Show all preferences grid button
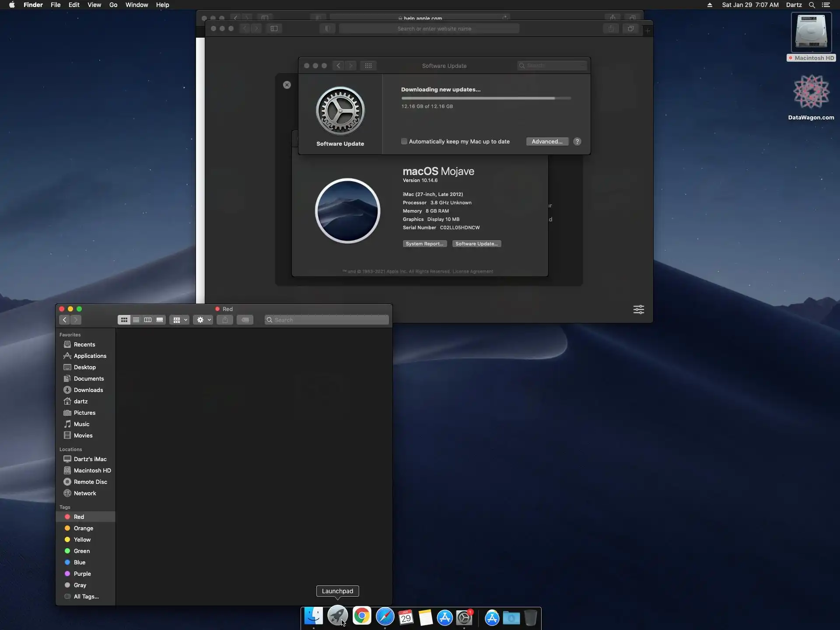Screen dimensions: 840x630 pyautogui.click(x=368, y=66)
